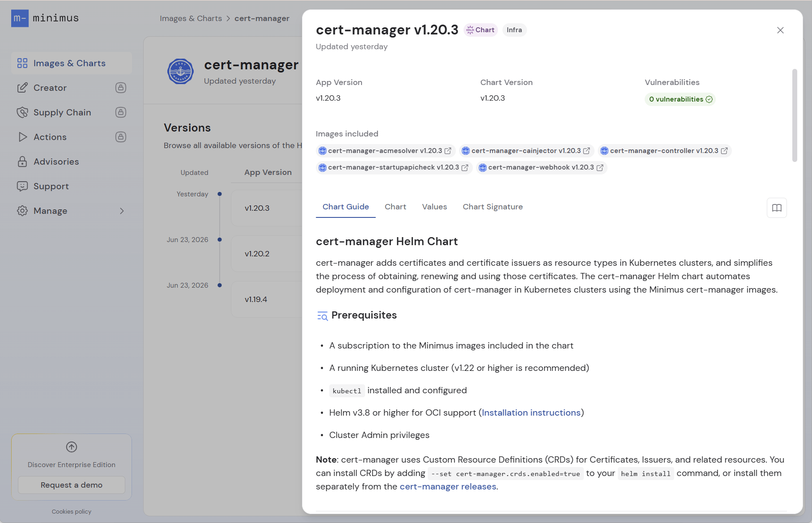Click the lock badge beside Creator
812x523 pixels.
[121, 88]
